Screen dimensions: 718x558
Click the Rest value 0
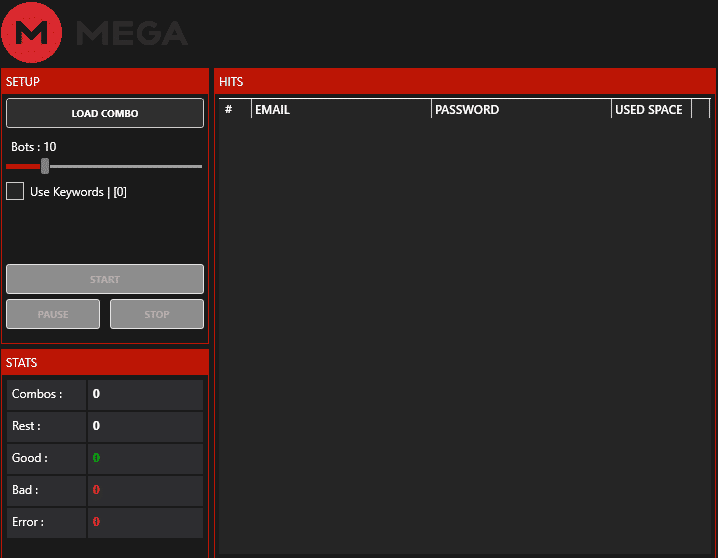(x=96, y=426)
